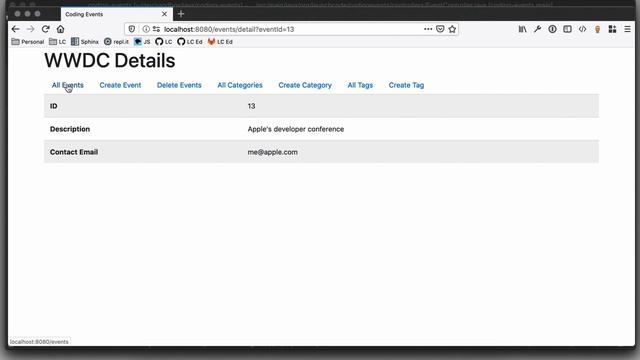The image size is (640, 360).
Task: Open the wrench developer tools icon
Action: pos(538,29)
